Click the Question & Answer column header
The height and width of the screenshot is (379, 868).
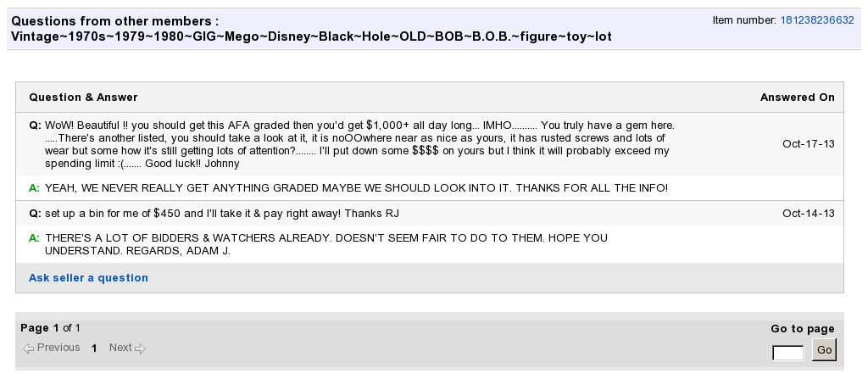(83, 98)
